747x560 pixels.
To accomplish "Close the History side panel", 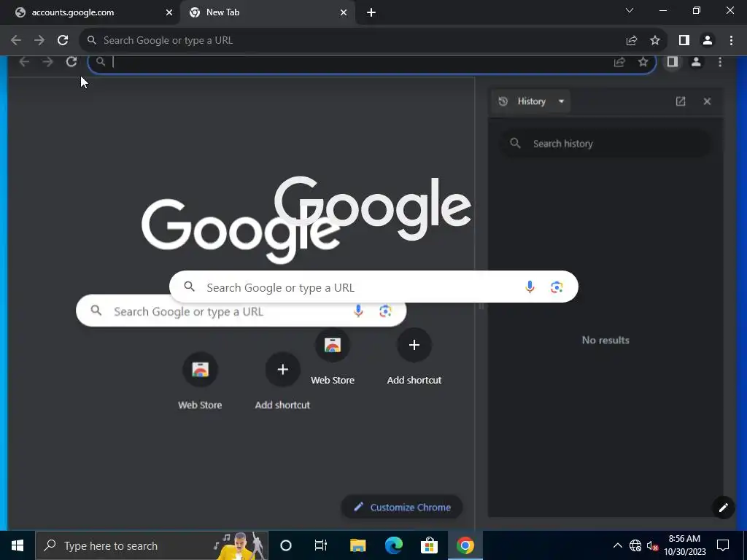I will pos(707,101).
